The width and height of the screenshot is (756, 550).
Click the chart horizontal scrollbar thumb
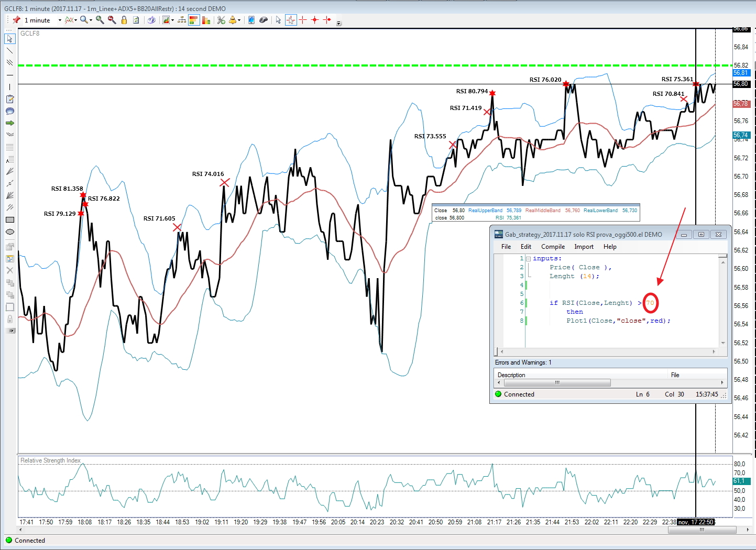[x=702, y=530]
